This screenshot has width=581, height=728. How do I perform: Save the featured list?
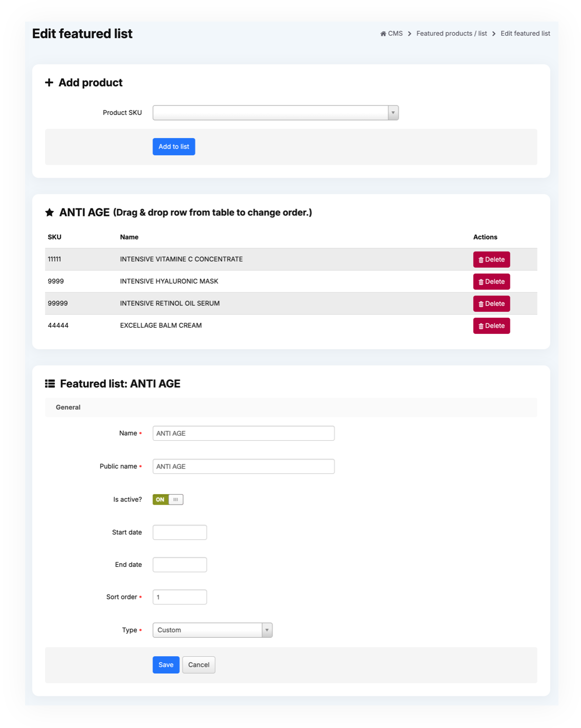(x=166, y=665)
